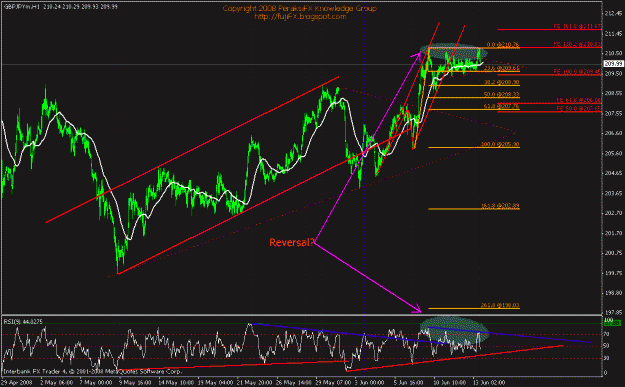Click the 29 May 07:00 time label

333,382
